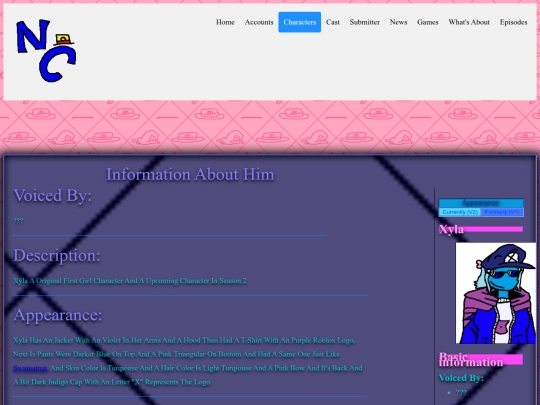
Task: Click the NC site logo
Action: [x=46, y=50]
